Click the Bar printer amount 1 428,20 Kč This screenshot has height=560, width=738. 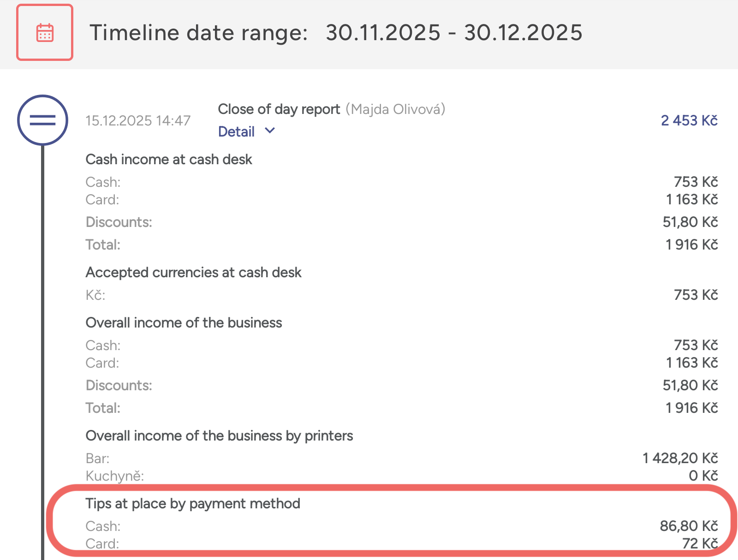click(x=680, y=458)
